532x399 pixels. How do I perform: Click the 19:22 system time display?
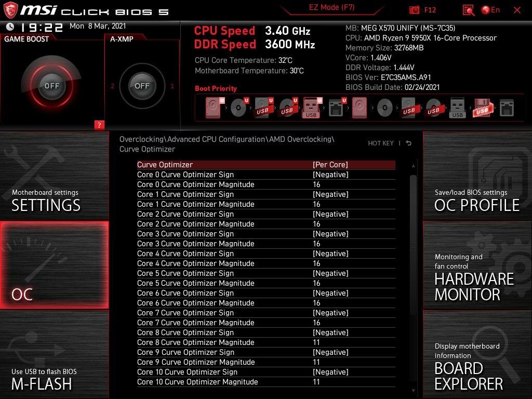pos(42,27)
